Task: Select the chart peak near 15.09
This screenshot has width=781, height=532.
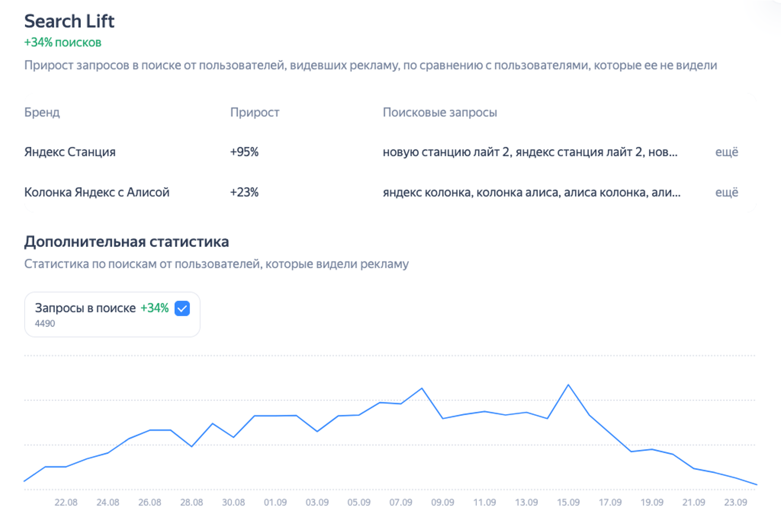Action: point(569,384)
